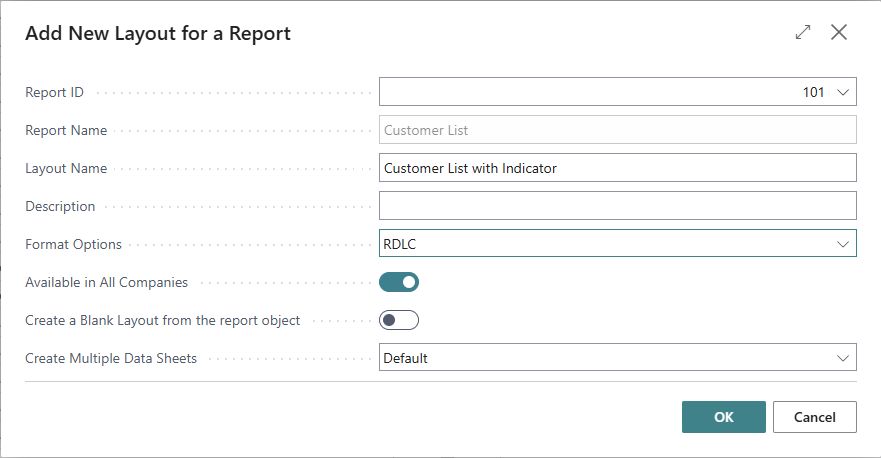Click the Report ID field label
Image resolution: width=881 pixels, height=458 pixels.
click(x=55, y=92)
